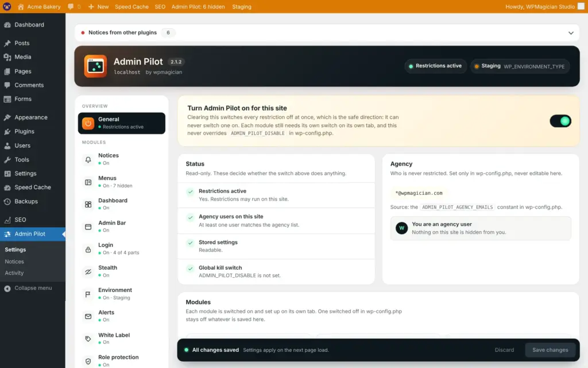This screenshot has width=588, height=368.
Task: Open the Admin Bar module tab
Action: click(x=122, y=227)
